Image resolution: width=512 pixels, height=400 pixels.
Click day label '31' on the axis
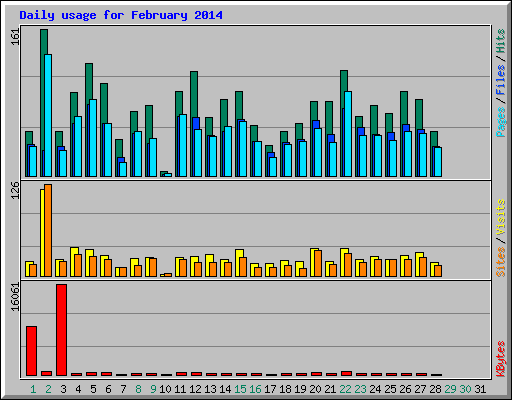[480, 389]
